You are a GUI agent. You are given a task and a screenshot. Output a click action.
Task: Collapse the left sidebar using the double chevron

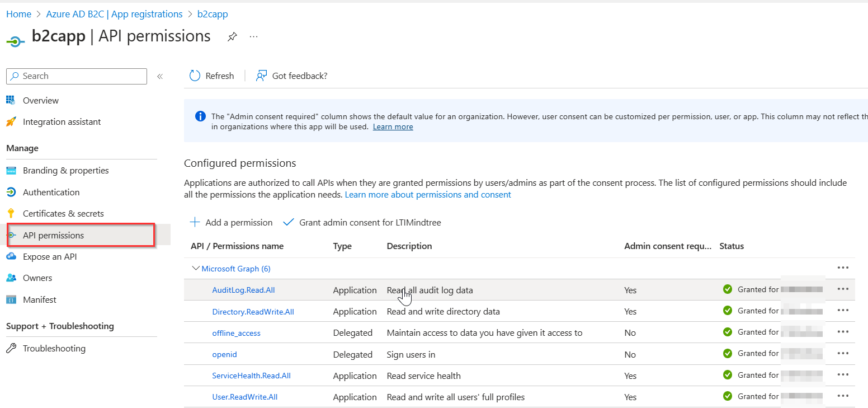click(159, 76)
